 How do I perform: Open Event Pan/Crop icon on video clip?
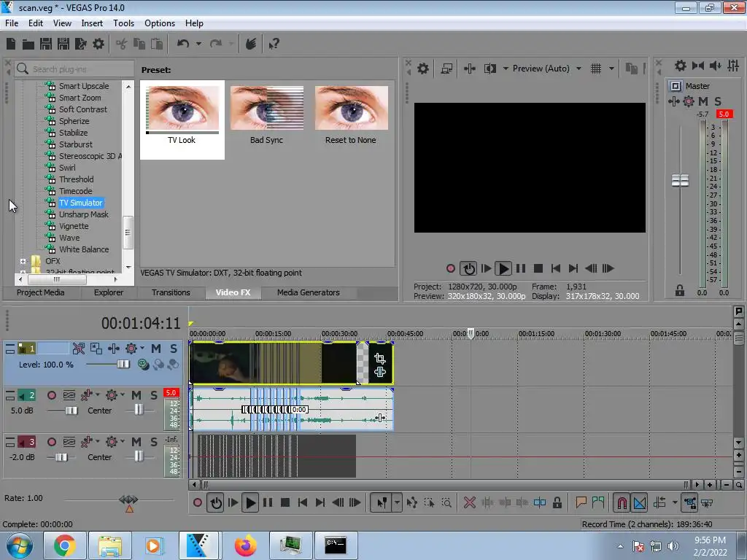point(379,358)
